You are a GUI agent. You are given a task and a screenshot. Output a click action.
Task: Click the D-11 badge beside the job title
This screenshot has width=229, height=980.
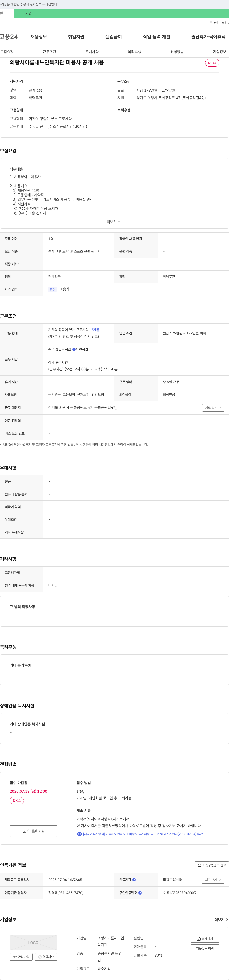212,63
